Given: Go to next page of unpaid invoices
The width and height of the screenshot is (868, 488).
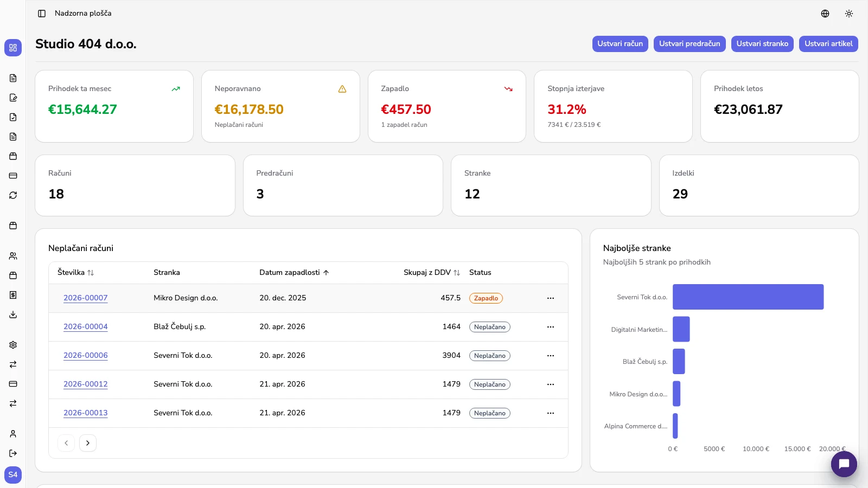Looking at the screenshot, I should pos(88,443).
